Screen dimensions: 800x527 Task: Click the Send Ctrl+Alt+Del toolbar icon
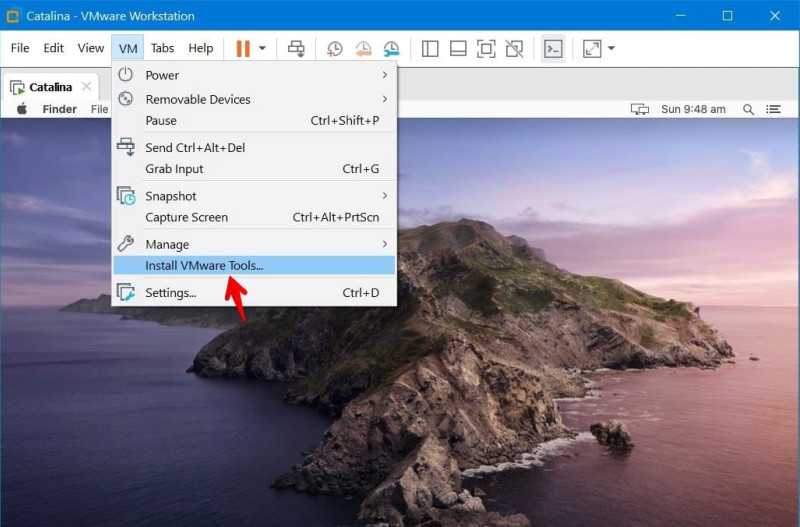296,48
